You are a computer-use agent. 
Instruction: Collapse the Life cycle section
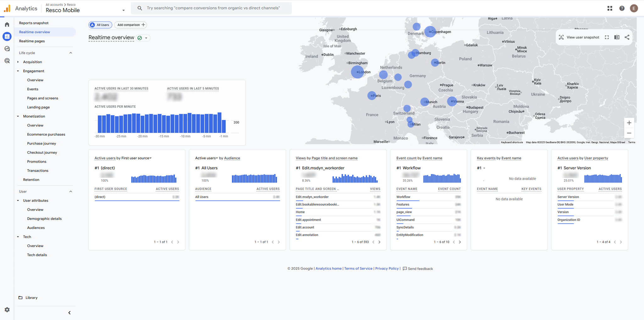point(71,53)
